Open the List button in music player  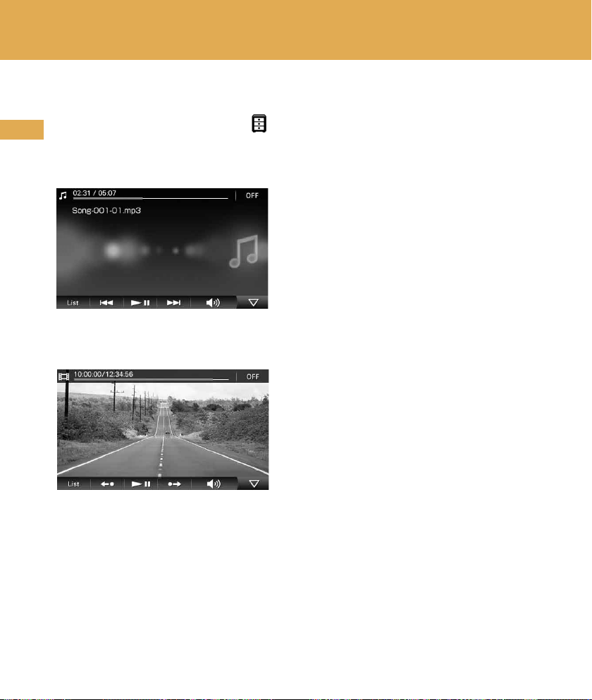tap(73, 302)
